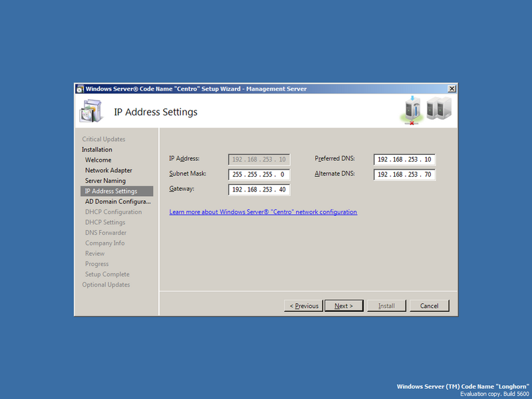Select the DHCP Settings step

105,222
